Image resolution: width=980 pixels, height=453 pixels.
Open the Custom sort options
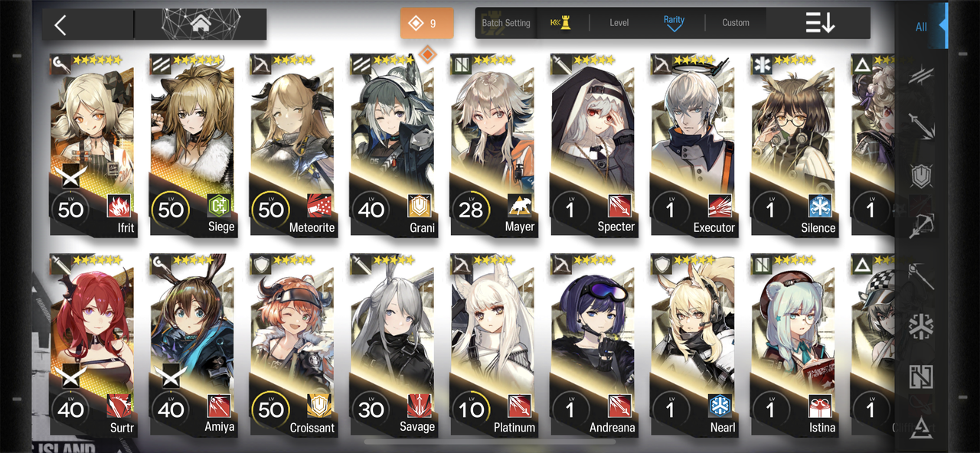tap(736, 23)
